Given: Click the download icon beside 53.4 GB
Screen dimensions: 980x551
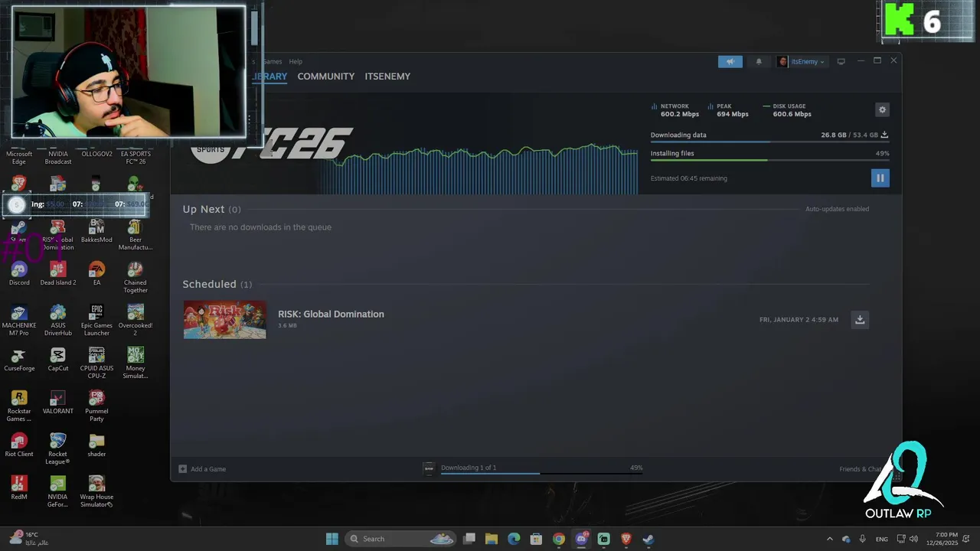Looking at the screenshot, I should 884,135.
